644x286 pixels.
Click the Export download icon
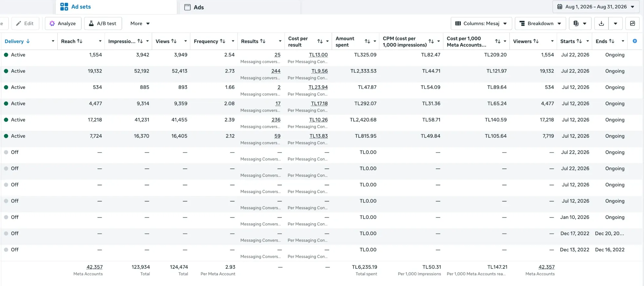[601, 24]
